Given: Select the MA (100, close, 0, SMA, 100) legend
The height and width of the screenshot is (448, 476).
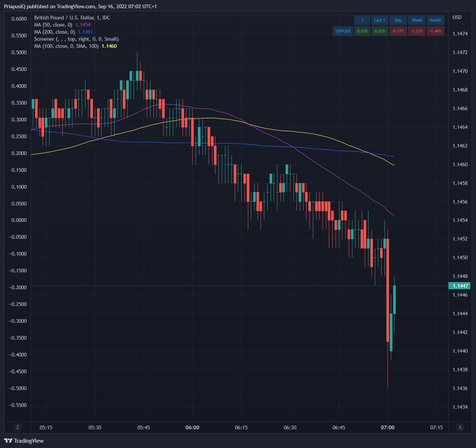Looking at the screenshot, I should click(66, 46).
